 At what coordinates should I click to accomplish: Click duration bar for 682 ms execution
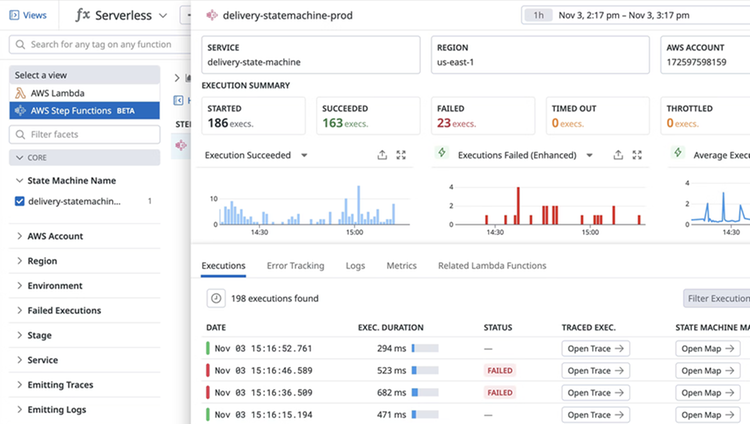tap(425, 392)
